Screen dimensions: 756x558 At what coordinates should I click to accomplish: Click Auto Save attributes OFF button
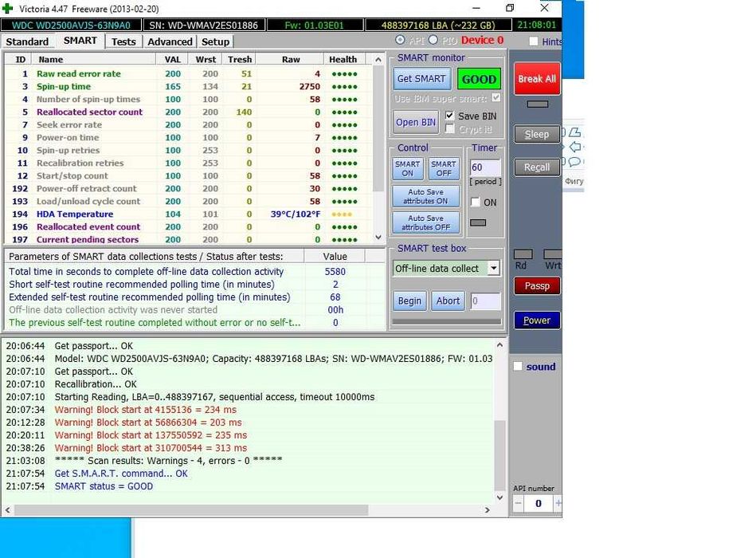pyautogui.click(x=425, y=223)
